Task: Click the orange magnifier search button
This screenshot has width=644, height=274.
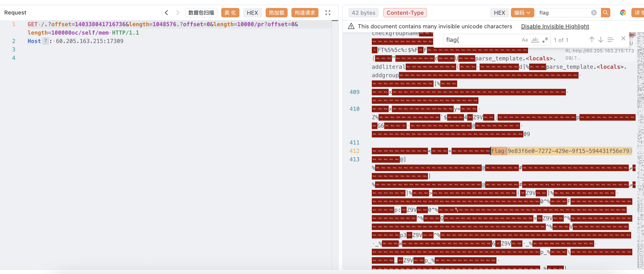Action: (x=605, y=13)
